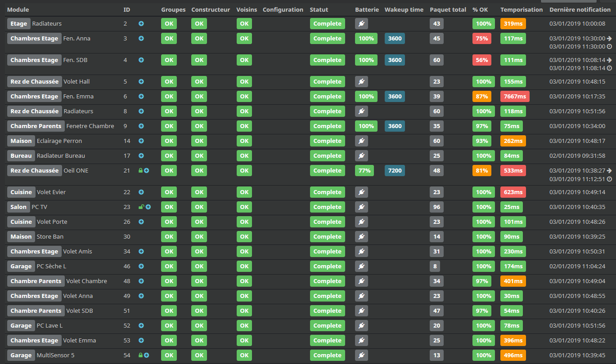The width and height of the screenshot is (616, 364).
Task: Click the plug icon in Volet Evier row
Action: pos(361,192)
